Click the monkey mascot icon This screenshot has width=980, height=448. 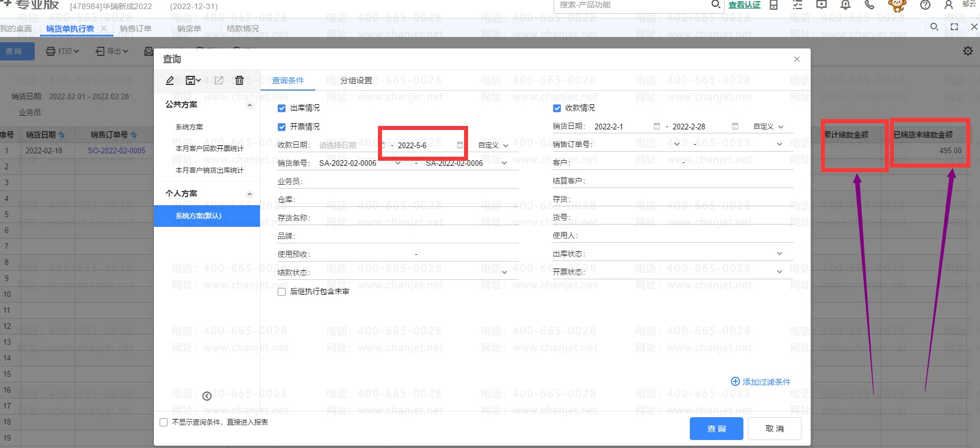(897, 5)
